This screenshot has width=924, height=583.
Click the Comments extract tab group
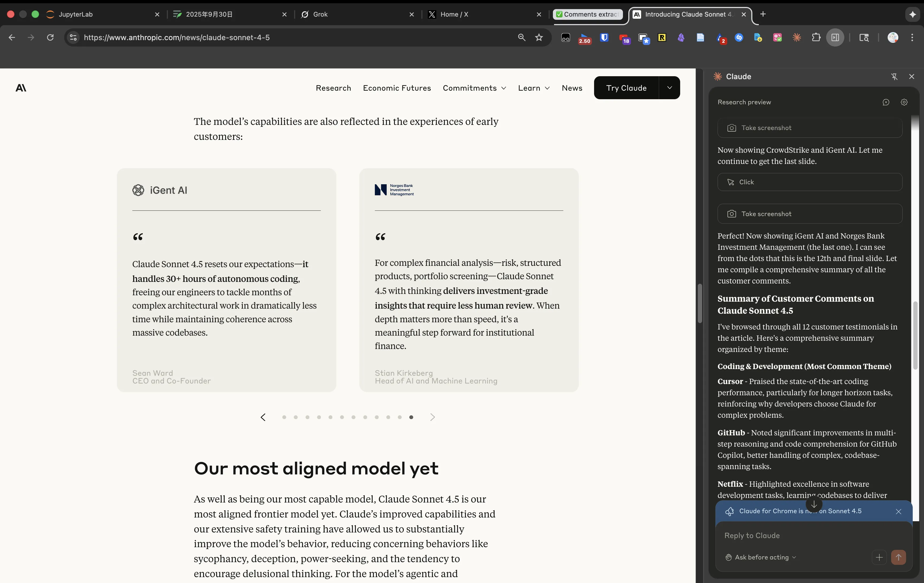click(x=587, y=14)
